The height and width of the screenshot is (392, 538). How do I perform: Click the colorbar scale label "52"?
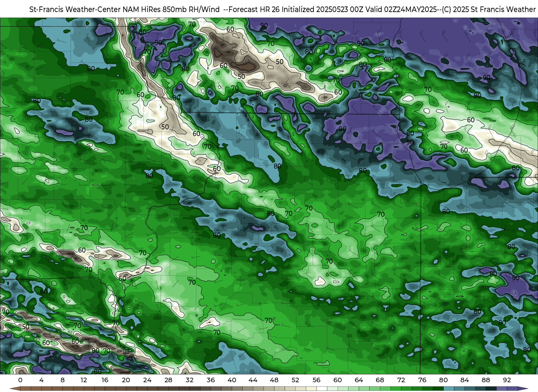click(x=295, y=380)
